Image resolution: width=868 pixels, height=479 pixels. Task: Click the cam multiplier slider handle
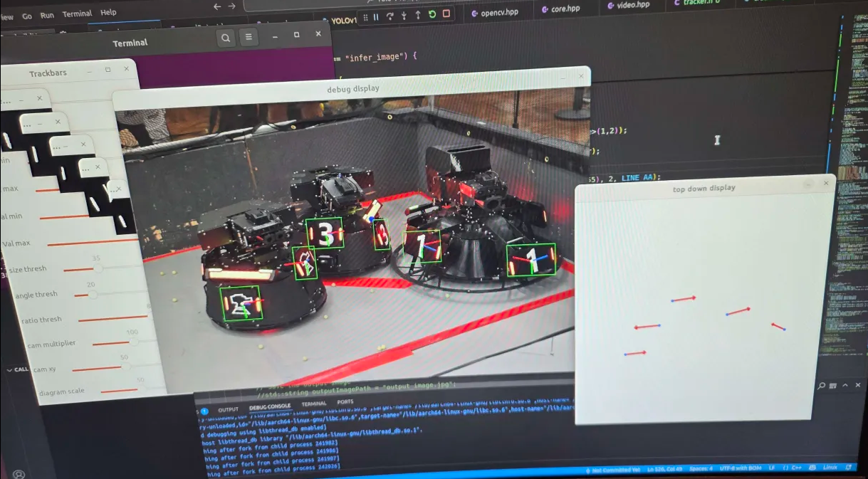(132, 342)
